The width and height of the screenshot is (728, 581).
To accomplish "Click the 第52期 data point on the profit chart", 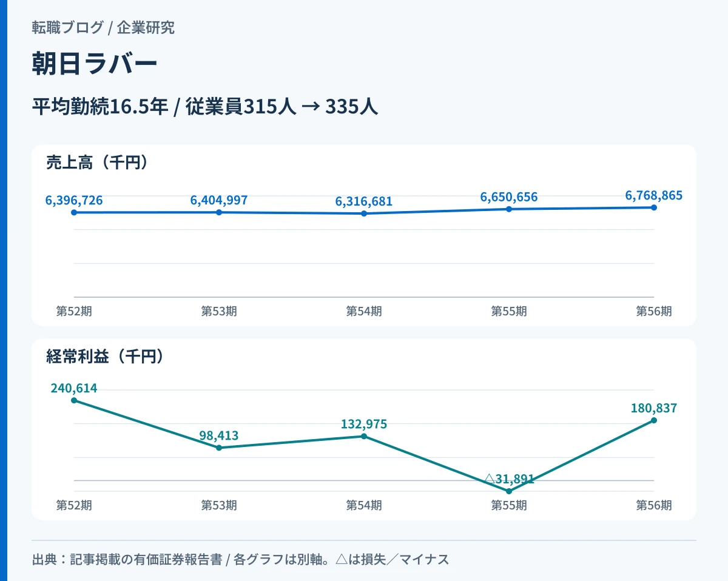I will [74, 400].
